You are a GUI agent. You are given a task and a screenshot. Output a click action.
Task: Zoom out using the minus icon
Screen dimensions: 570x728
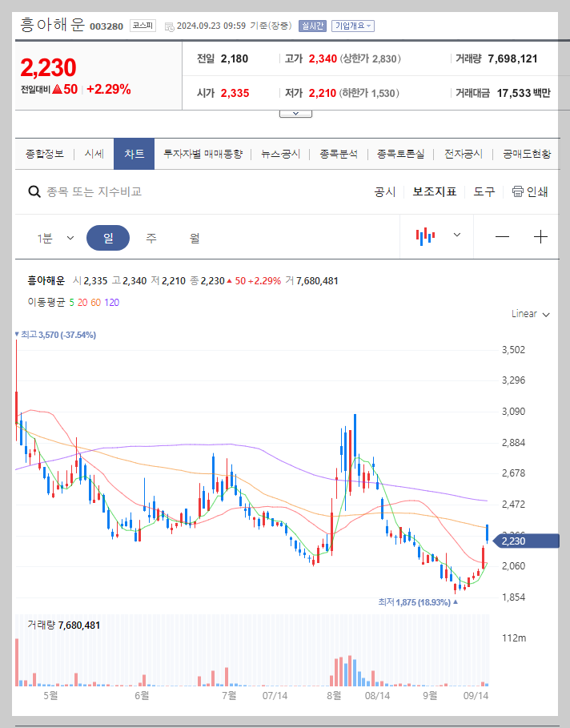tap(502, 236)
